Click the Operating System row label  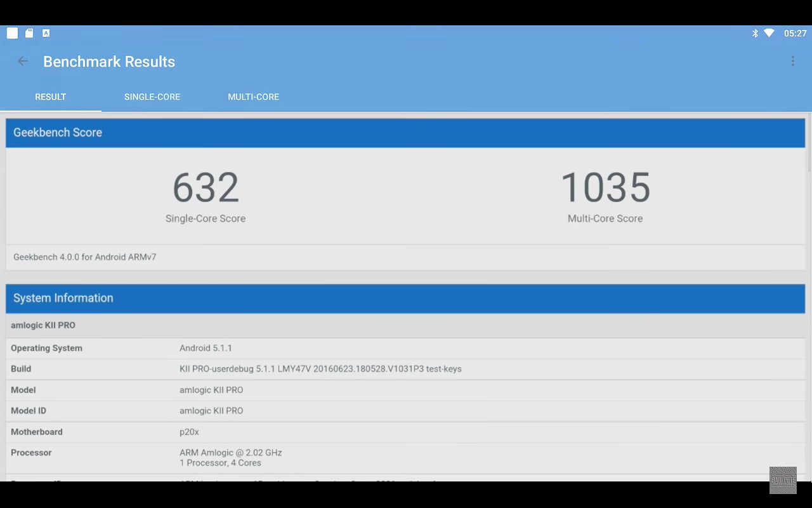[x=46, y=348]
